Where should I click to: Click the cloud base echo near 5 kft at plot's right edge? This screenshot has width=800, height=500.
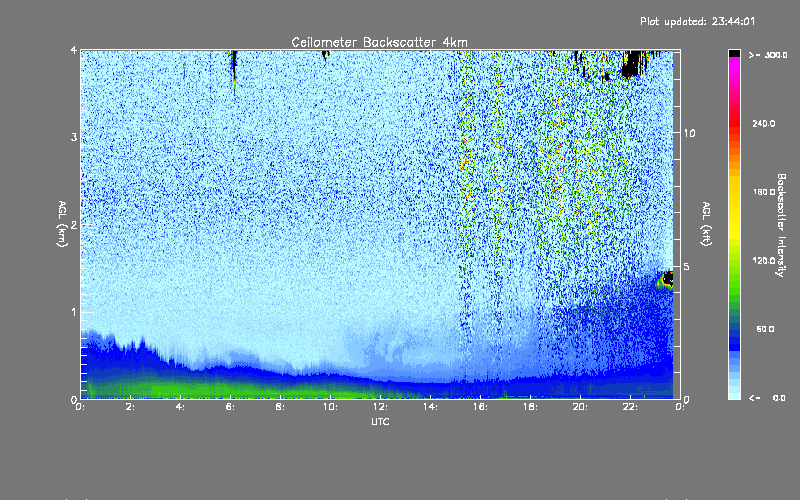[x=666, y=280]
